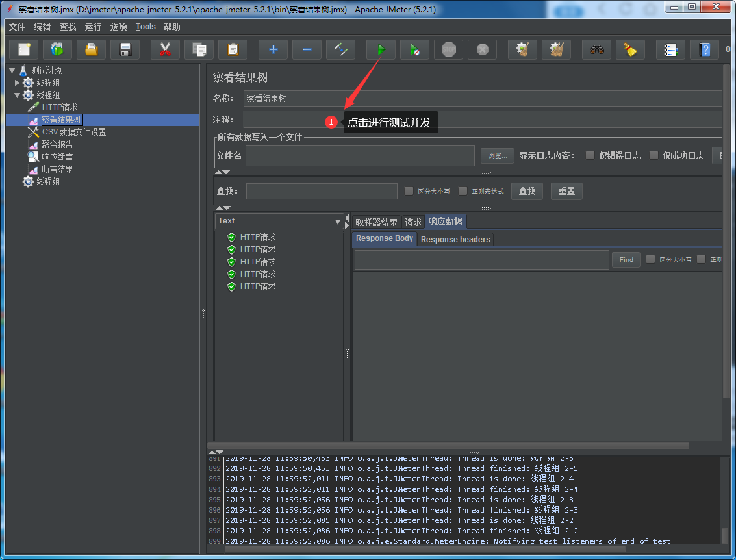Click the Paste clipboard icon

coord(233,50)
